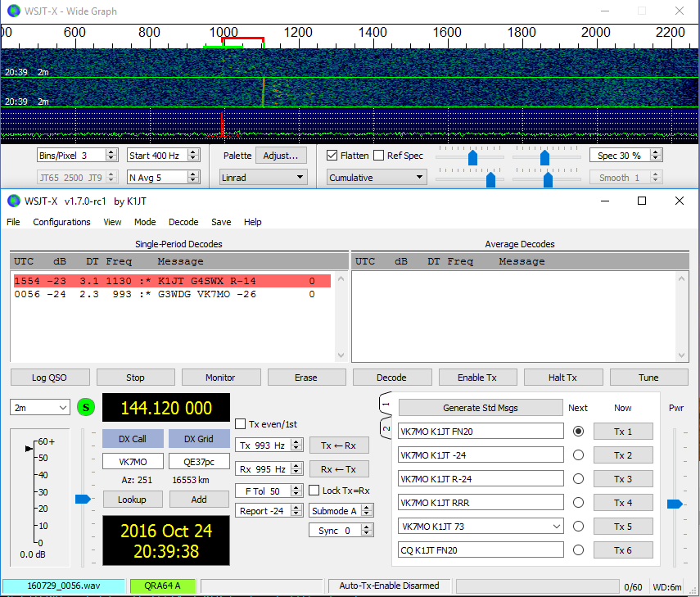Toggle the Ref Spec checkbox
The width and height of the screenshot is (700, 597).
point(378,156)
